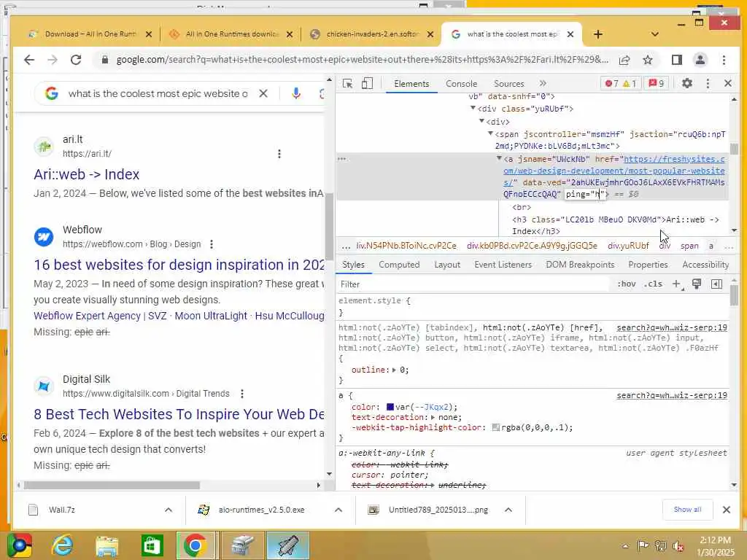The width and height of the screenshot is (747, 560).
Task: Open the Accessibility tab in DevTools
Action: click(705, 265)
